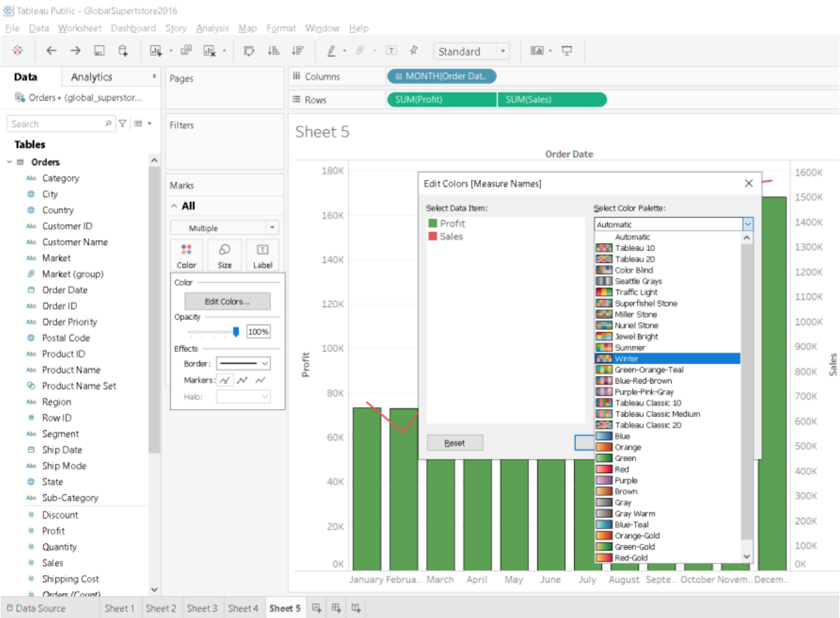840x618 pixels.
Task: Click palette list scroll down arrow
Action: point(747,557)
